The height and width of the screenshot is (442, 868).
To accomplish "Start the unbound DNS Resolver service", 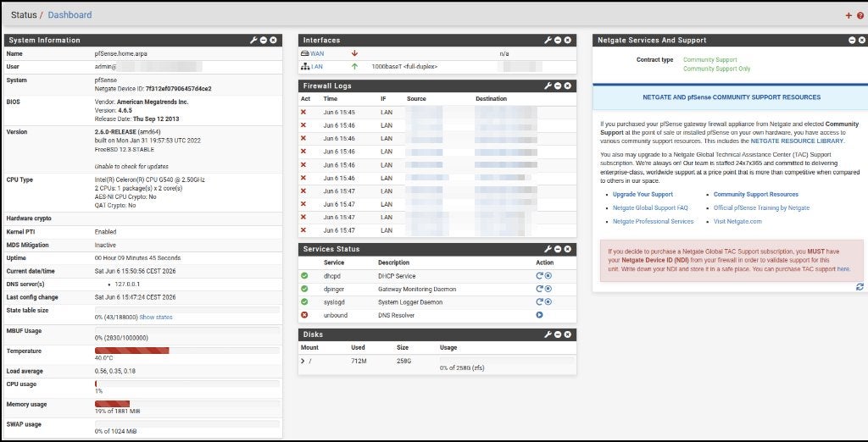I will (539, 315).
